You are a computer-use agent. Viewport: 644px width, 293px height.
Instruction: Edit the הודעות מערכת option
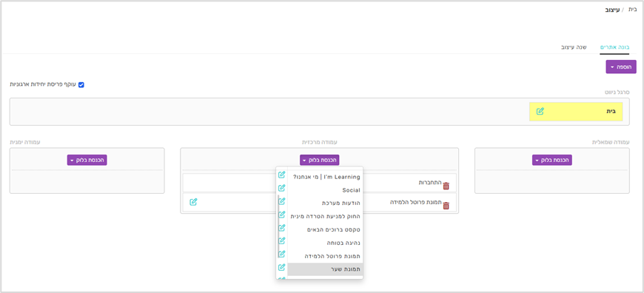281,201
